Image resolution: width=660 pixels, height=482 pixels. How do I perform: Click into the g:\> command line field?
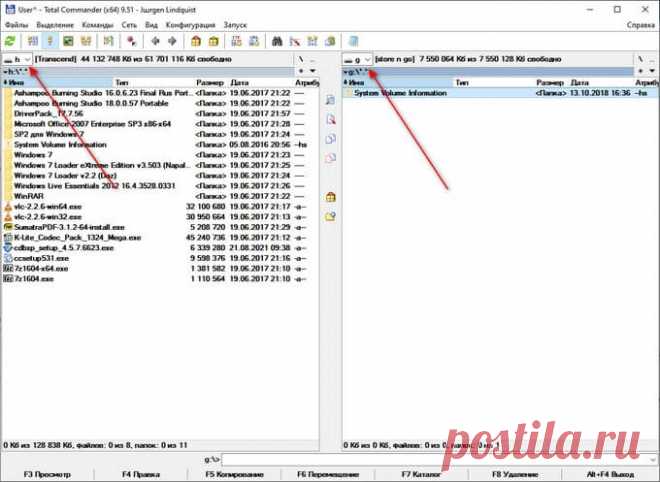pyautogui.click(x=439, y=459)
